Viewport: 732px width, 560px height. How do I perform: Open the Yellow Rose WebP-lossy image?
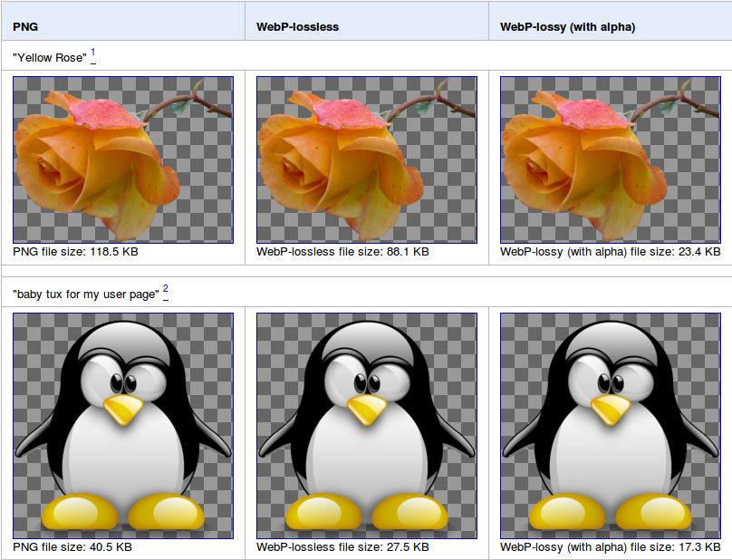click(x=611, y=159)
